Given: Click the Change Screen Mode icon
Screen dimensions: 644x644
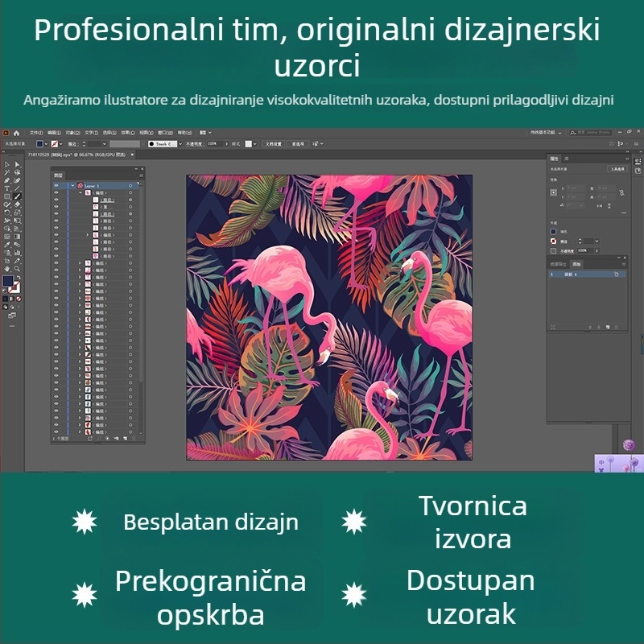Looking at the screenshot, I should coord(12,315).
